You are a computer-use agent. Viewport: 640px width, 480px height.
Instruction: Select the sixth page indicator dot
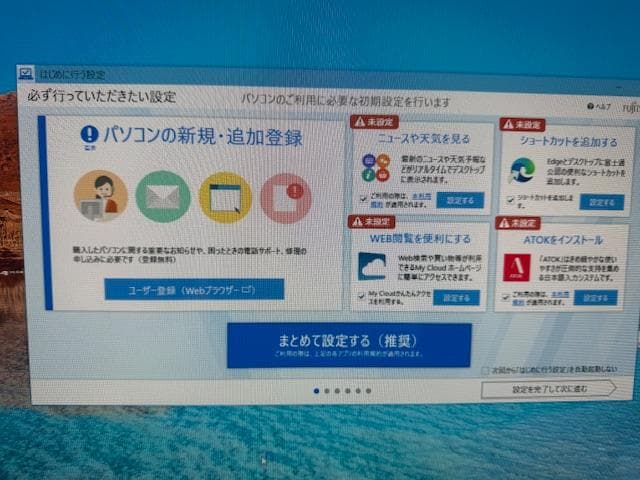[369, 391]
